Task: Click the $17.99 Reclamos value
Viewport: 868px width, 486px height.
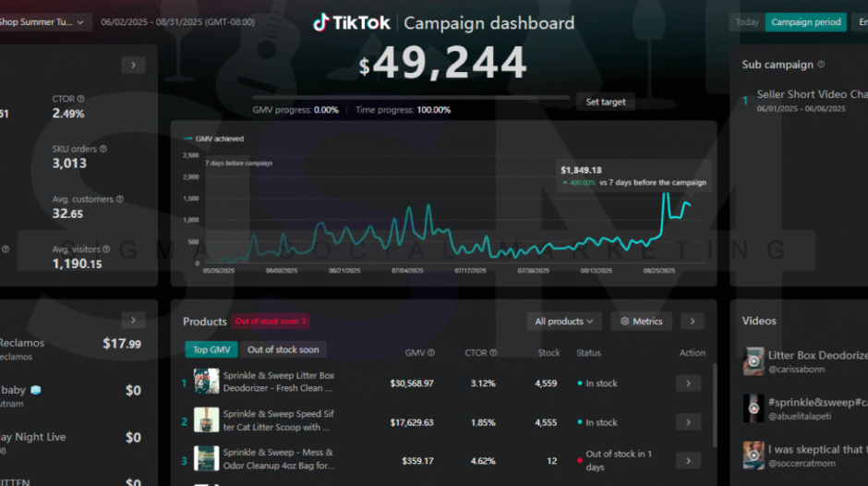Action: [122, 344]
